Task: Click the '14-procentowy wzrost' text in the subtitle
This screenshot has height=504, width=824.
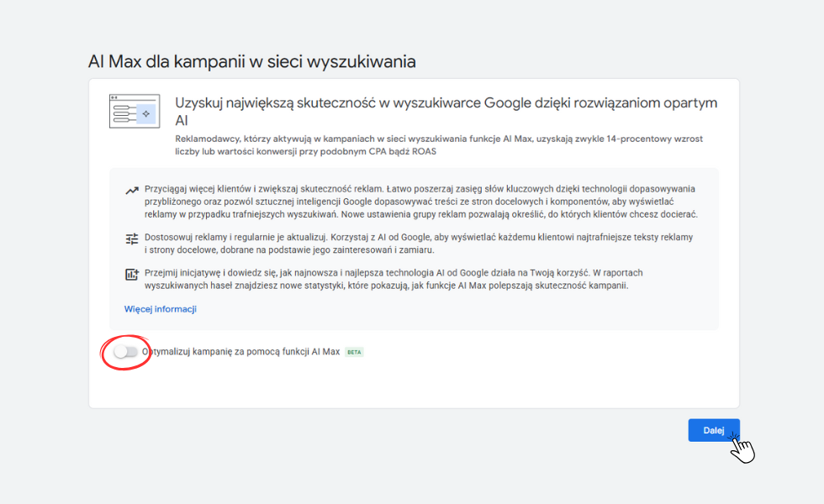Action: (658, 139)
